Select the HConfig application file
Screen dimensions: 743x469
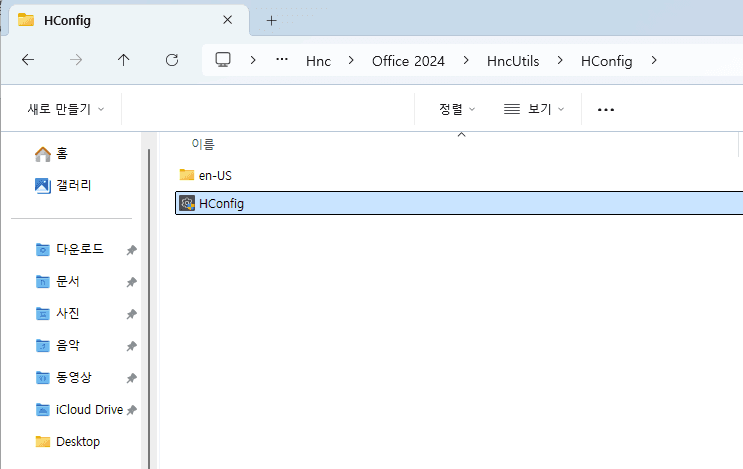tap(459, 203)
